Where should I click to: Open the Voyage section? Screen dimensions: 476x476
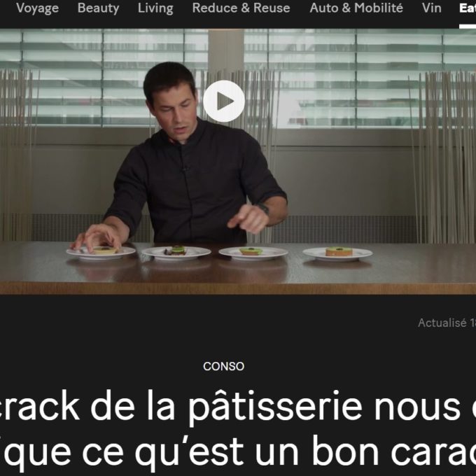coord(37,8)
